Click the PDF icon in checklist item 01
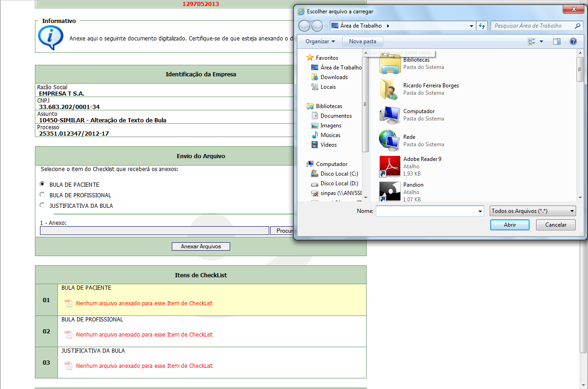Screen dimensions: 588x389 [x=68, y=303]
